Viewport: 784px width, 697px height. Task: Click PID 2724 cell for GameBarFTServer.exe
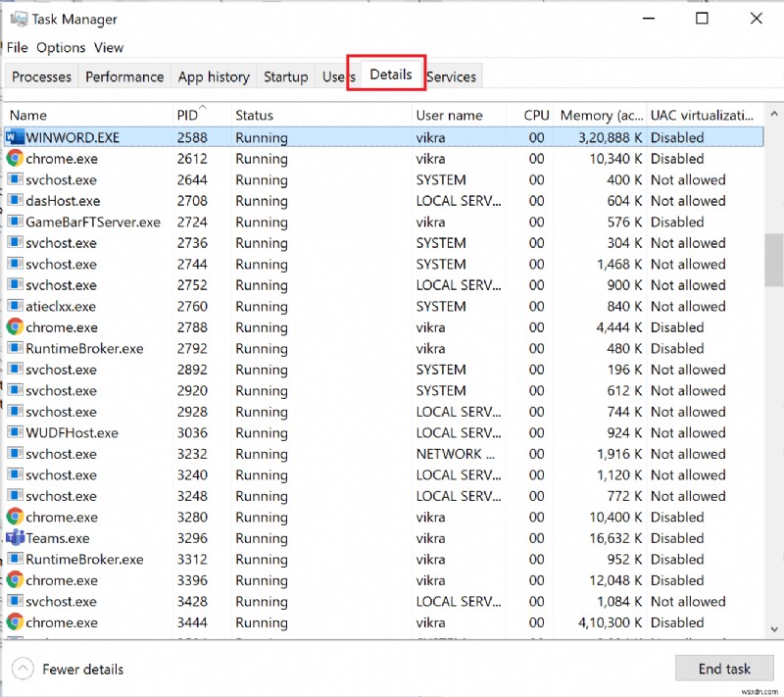(x=192, y=222)
